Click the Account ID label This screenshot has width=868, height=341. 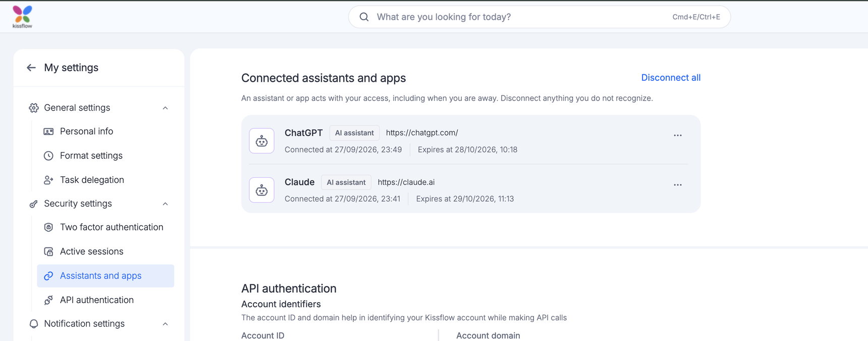[x=263, y=335]
